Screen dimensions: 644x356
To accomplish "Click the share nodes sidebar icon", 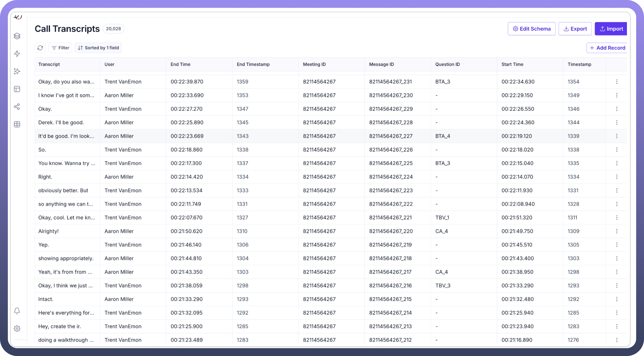I will point(17,107).
